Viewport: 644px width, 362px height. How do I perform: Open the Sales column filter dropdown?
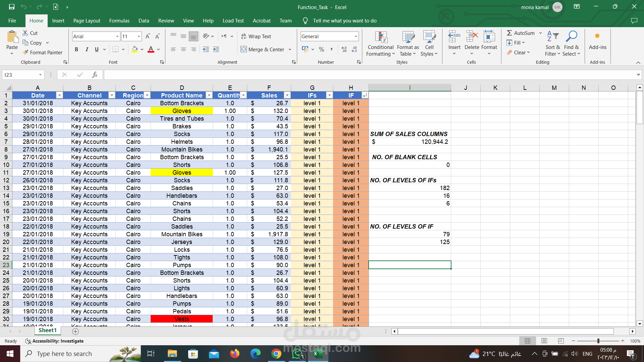(287, 96)
